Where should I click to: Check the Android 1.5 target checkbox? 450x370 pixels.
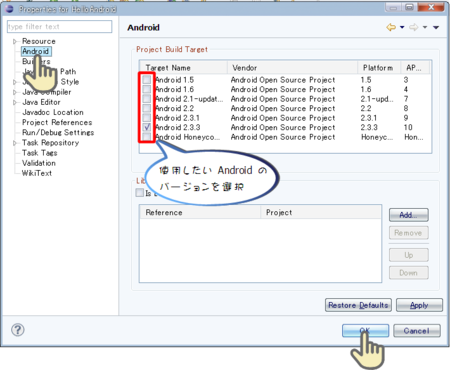(x=147, y=80)
